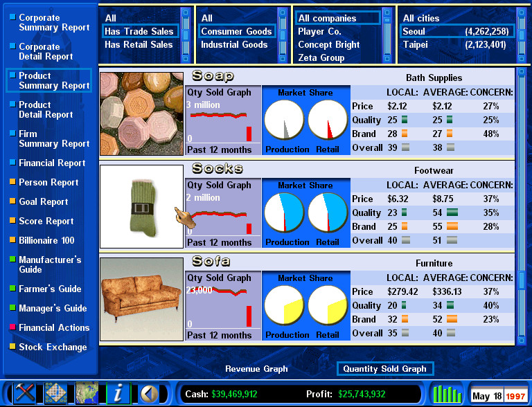Click the Socks quantity sold graph
532x407 pixels.
(x=222, y=213)
